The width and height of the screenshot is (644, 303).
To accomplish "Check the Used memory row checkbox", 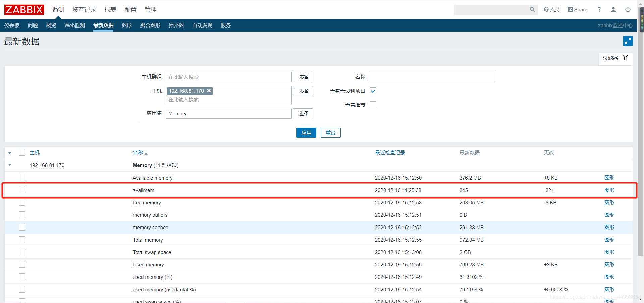I will 22,264.
